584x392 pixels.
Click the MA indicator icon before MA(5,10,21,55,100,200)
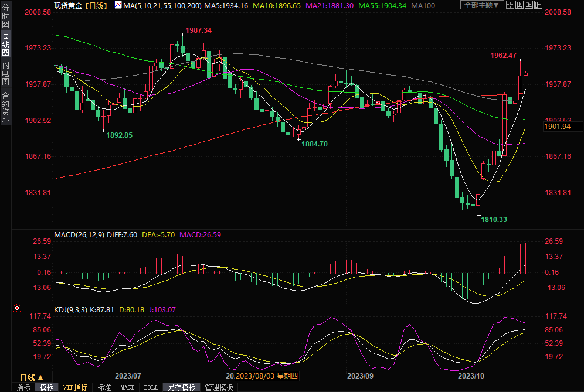click(x=118, y=5)
